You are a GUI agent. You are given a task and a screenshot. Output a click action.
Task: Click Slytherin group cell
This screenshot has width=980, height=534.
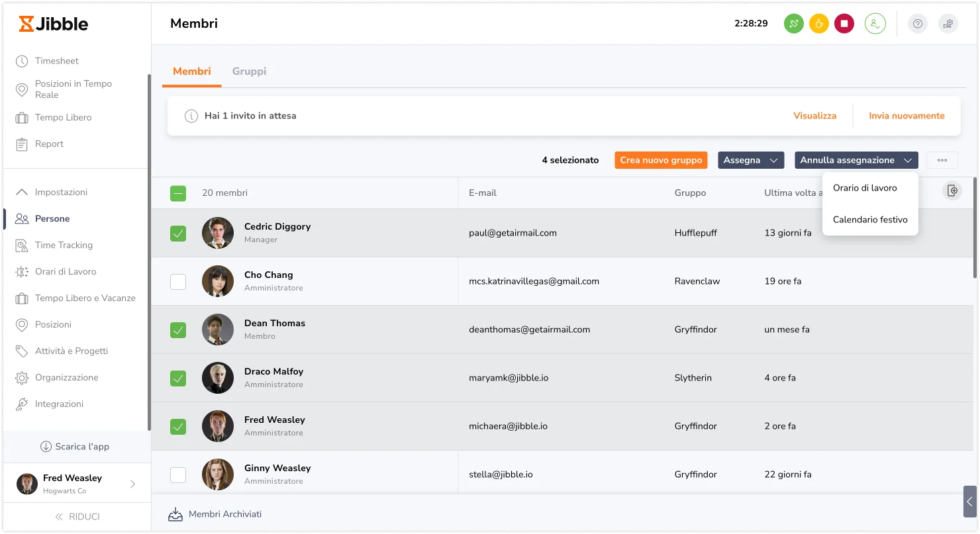pos(693,378)
